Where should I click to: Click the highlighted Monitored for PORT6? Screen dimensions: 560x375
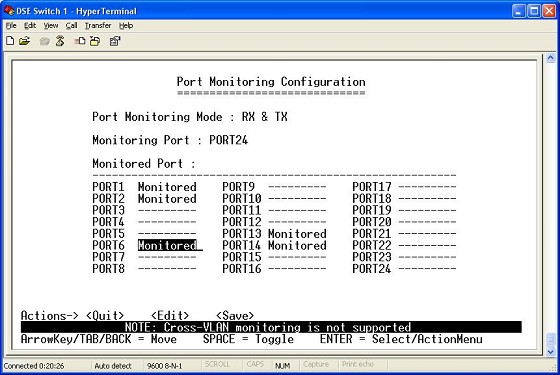pos(168,245)
